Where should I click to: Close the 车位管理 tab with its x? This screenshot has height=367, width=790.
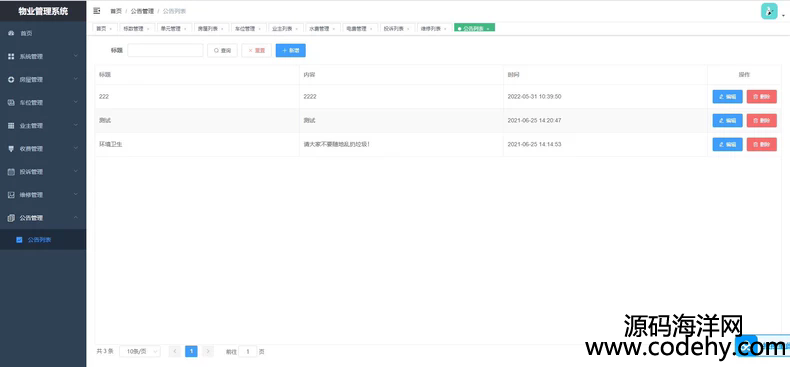pyautogui.click(x=259, y=29)
